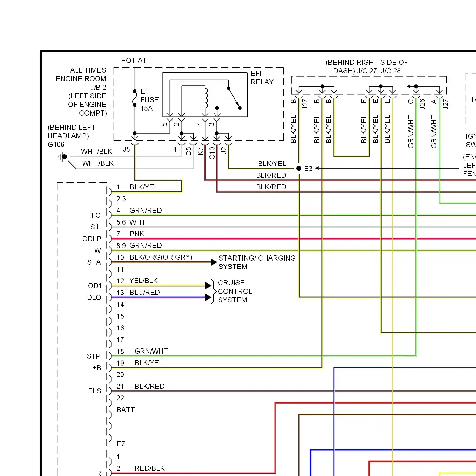Image resolution: width=476 pixels, height=476 pixels.
Task: Select the RED/BLK wire label
Action: 149,468
